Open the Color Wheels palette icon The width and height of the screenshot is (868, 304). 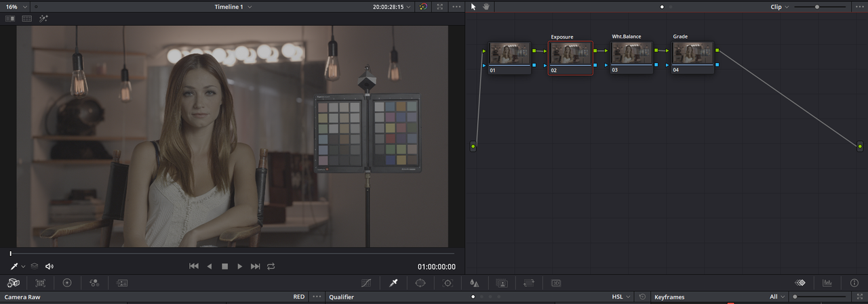[67, 282]
